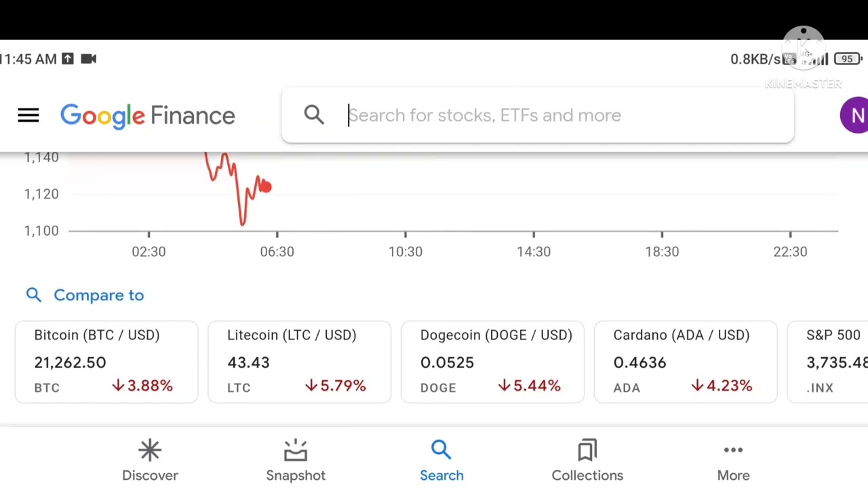Open the Compare to link
868x488 pixels.
[x=98, y=295]
